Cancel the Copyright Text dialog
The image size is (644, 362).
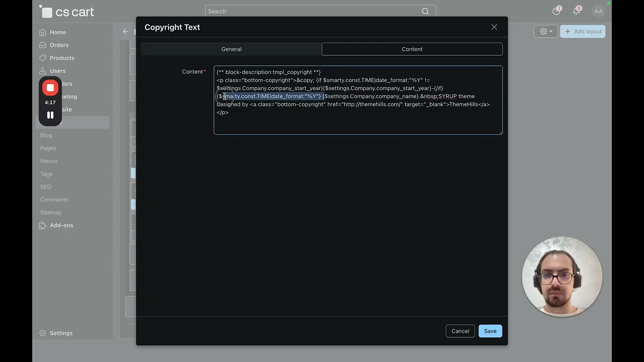click(460, 331)
